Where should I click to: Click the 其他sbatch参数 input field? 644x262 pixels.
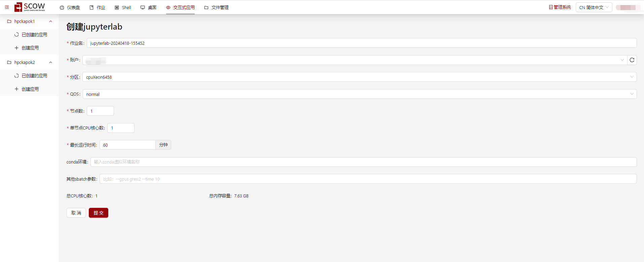click(368, 179)
